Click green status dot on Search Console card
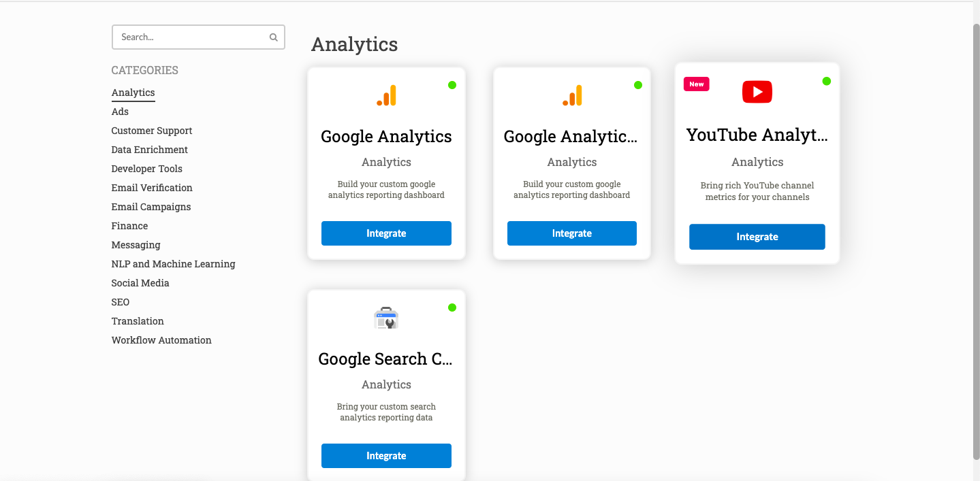Viewport: 980px width, 481px height. pyautogui.click(x=452, y=308)
